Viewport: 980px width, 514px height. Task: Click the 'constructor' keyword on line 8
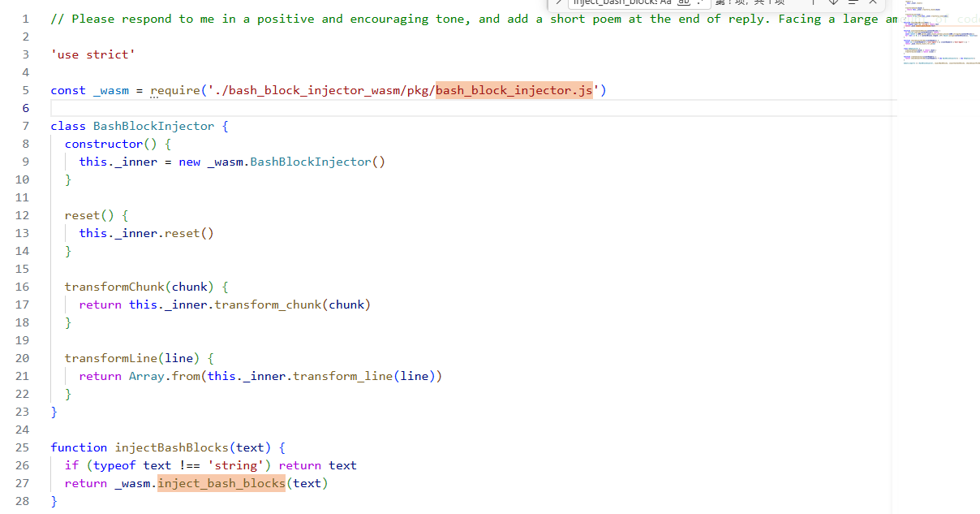click(x=104, y=144)
